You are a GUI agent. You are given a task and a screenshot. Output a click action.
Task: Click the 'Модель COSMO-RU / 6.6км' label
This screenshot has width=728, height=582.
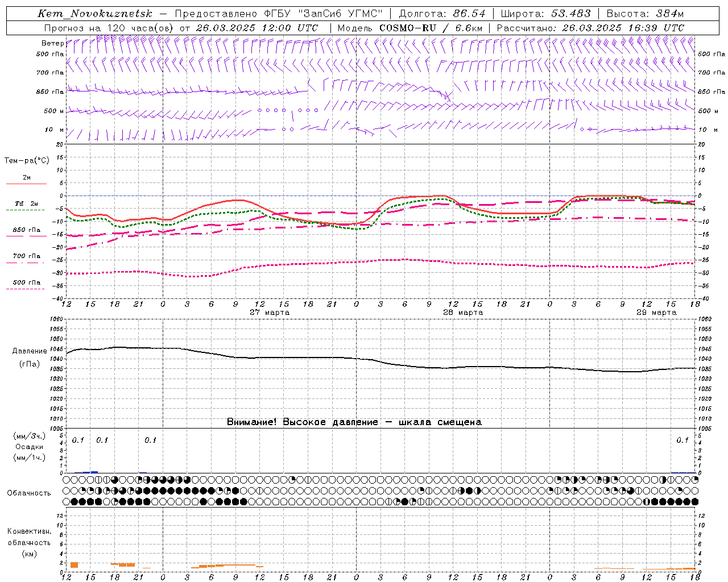pos(410,28)
